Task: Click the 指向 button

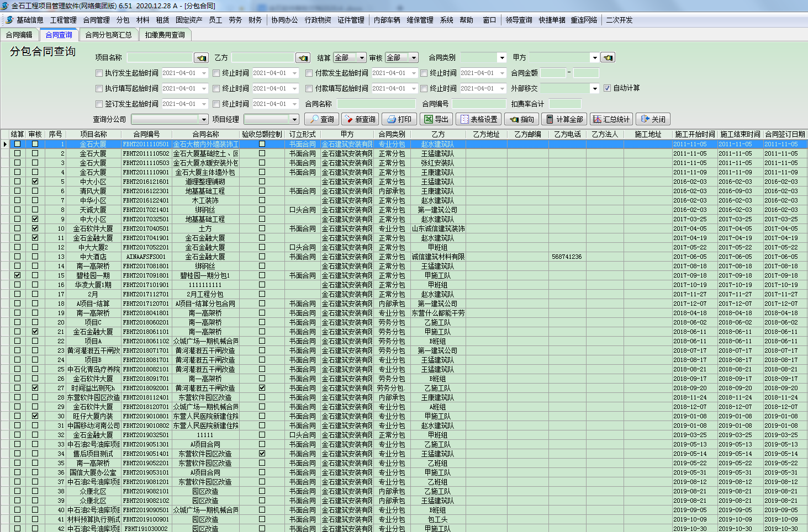Action: click(522, 119)
